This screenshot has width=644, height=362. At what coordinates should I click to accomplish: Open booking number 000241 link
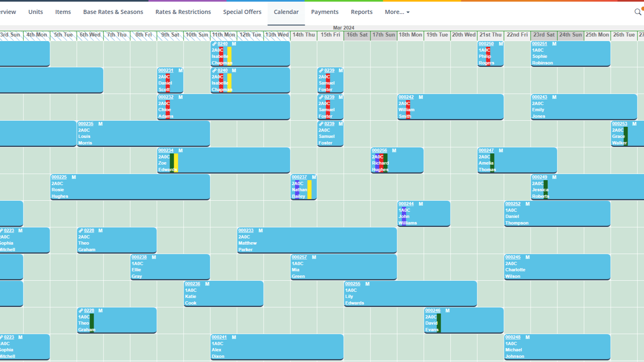[x=219, y=337]
